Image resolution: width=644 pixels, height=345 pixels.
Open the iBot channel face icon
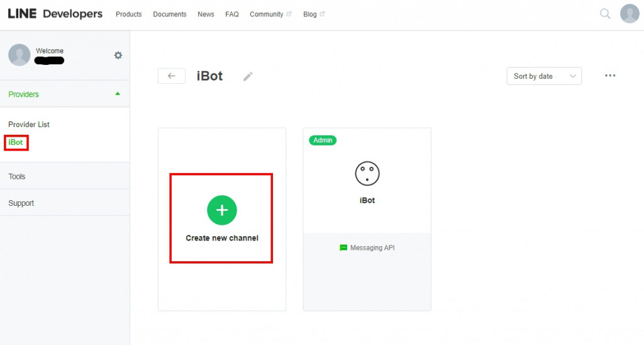click(x=367, y=174)
